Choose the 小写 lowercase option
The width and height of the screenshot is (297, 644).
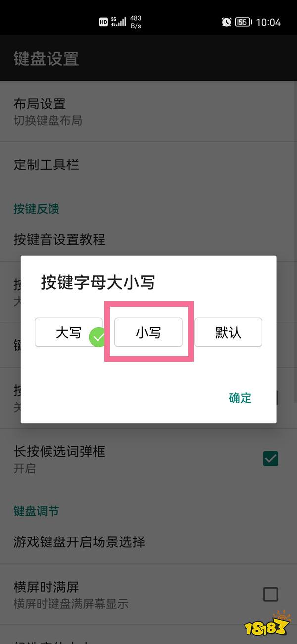[x=148, y=332]
